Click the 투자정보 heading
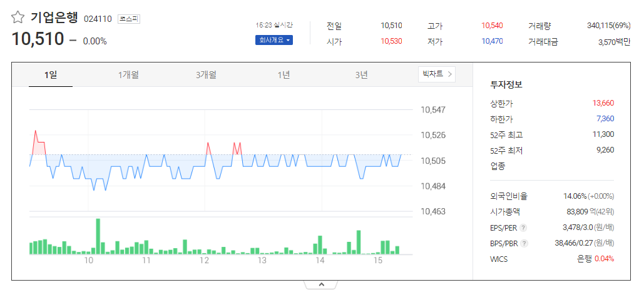This screenshot has width=644, height=295. (x=506, y=85)
